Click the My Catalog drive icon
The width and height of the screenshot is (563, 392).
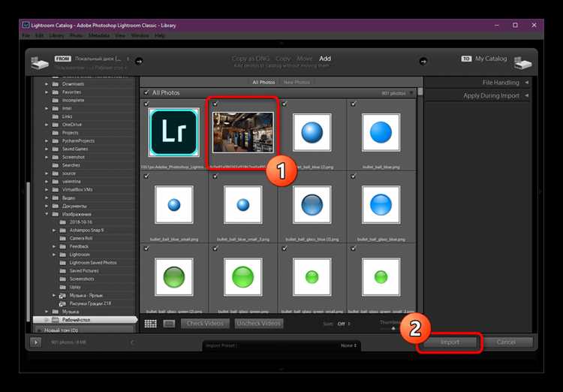click(x=522, y=62)
